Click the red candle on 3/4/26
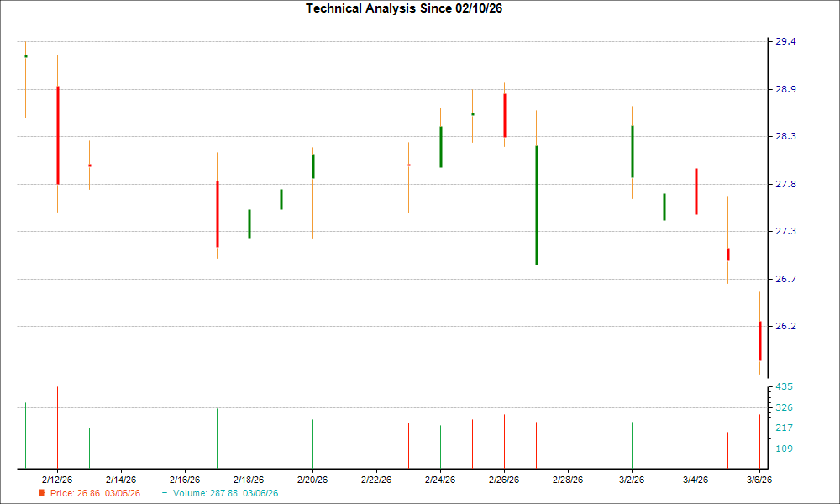Screen dimensions: 840x504 [697, 189]
